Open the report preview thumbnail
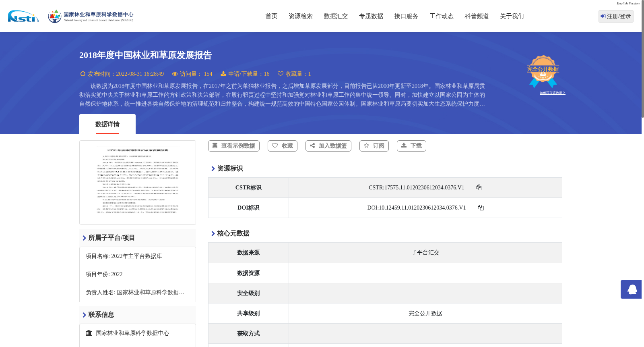Screen dimensions: 644x347 pyautogui.click(x=138, y=183)
